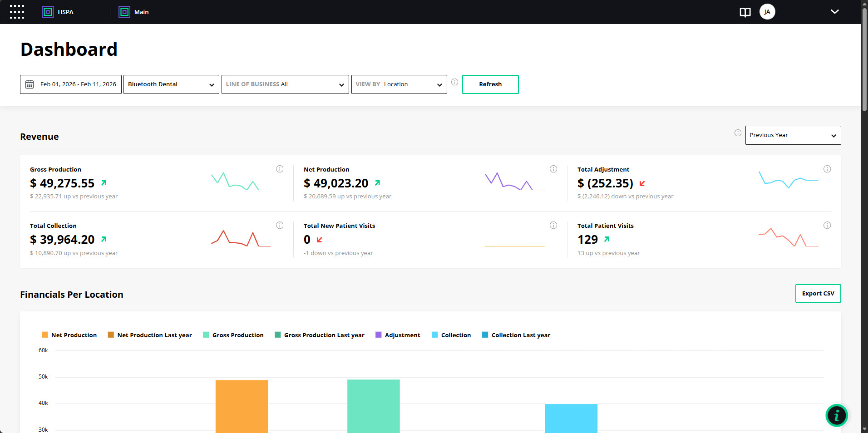Open the VIEW BY Location dropdown
The width and height of the screenshot is (868, 433).
tap(399, 84)
